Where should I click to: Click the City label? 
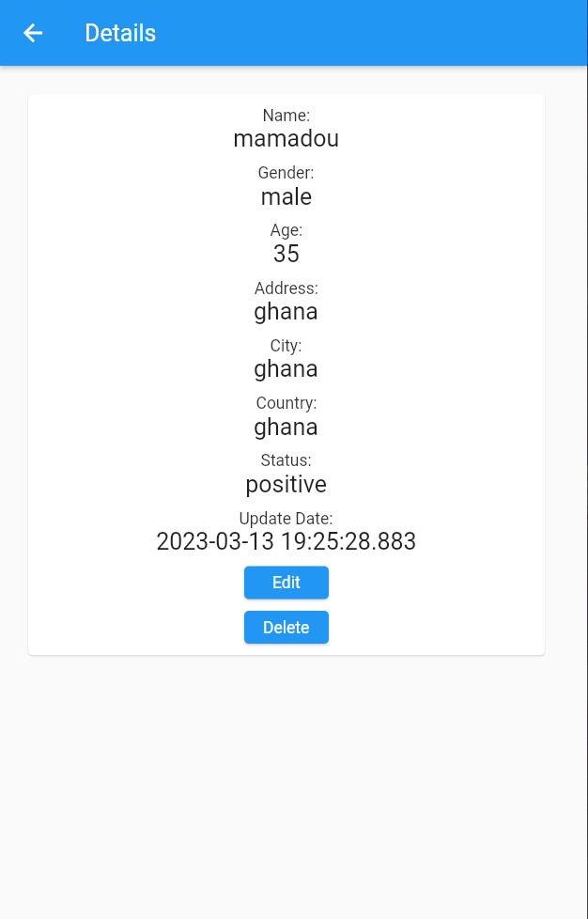[286, 346]
